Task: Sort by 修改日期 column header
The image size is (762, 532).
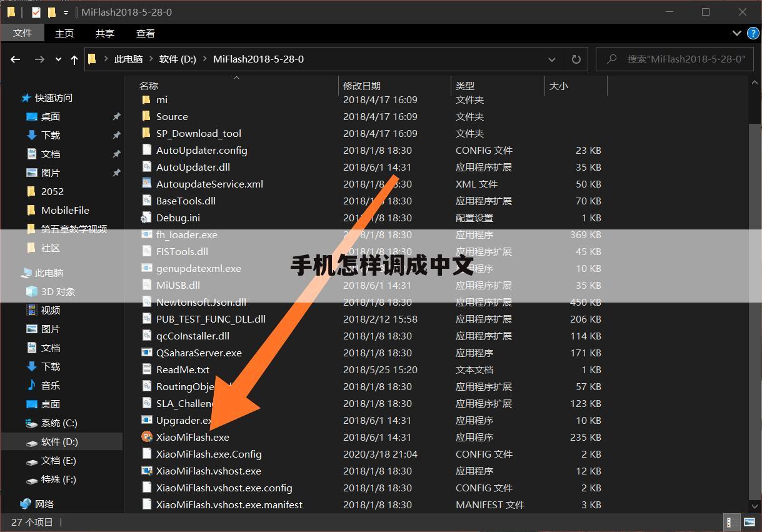Action: click(362, 86)
